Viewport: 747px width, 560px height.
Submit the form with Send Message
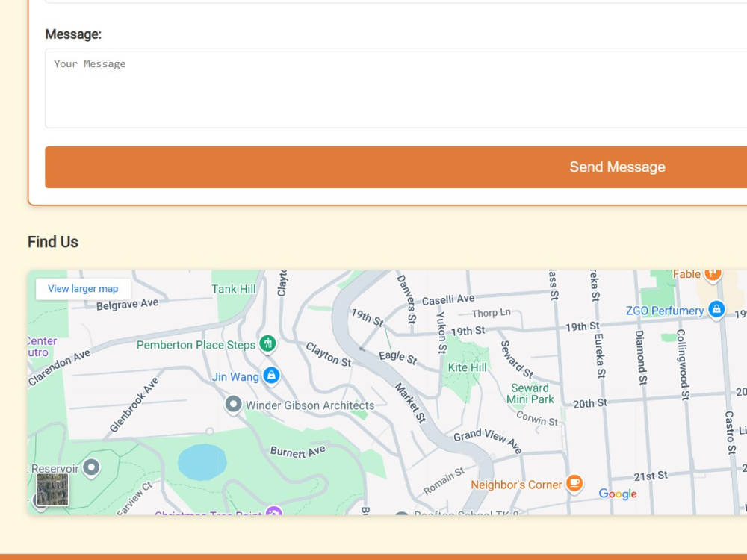[x=396, y=167]
